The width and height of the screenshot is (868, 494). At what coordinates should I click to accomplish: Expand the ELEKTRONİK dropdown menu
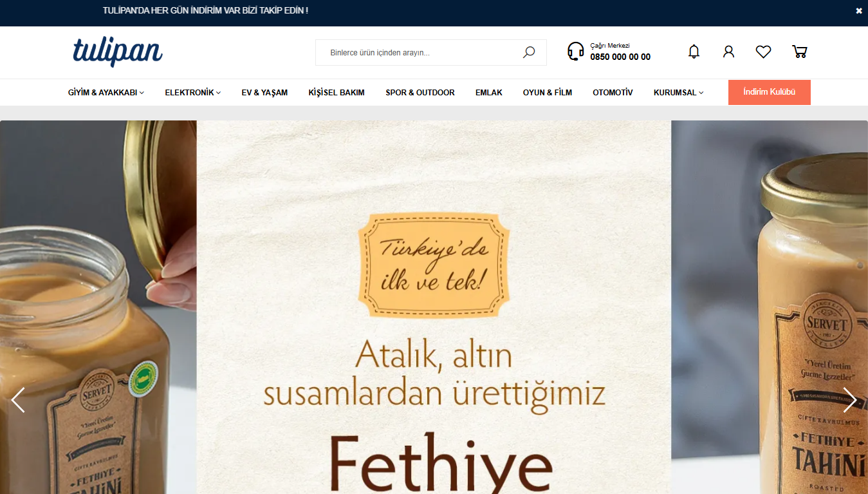[193, 93]
